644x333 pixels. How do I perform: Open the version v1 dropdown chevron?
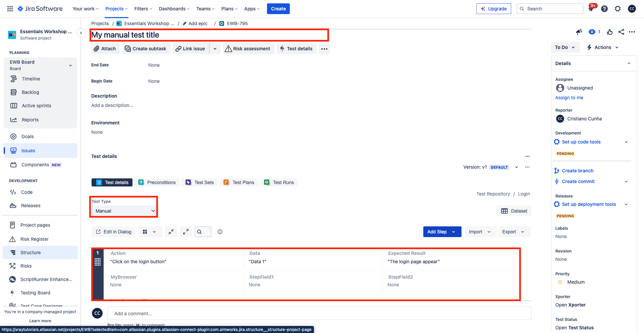point(517,167)
